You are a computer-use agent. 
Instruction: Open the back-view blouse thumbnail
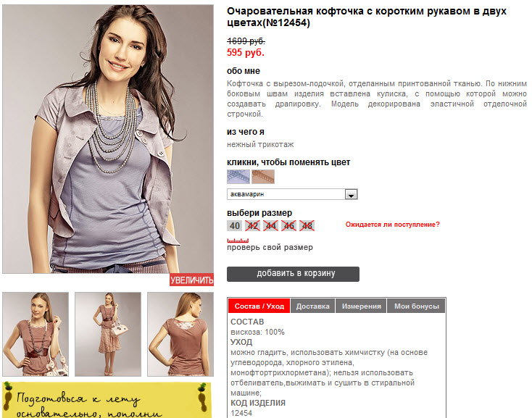point(180,334)
